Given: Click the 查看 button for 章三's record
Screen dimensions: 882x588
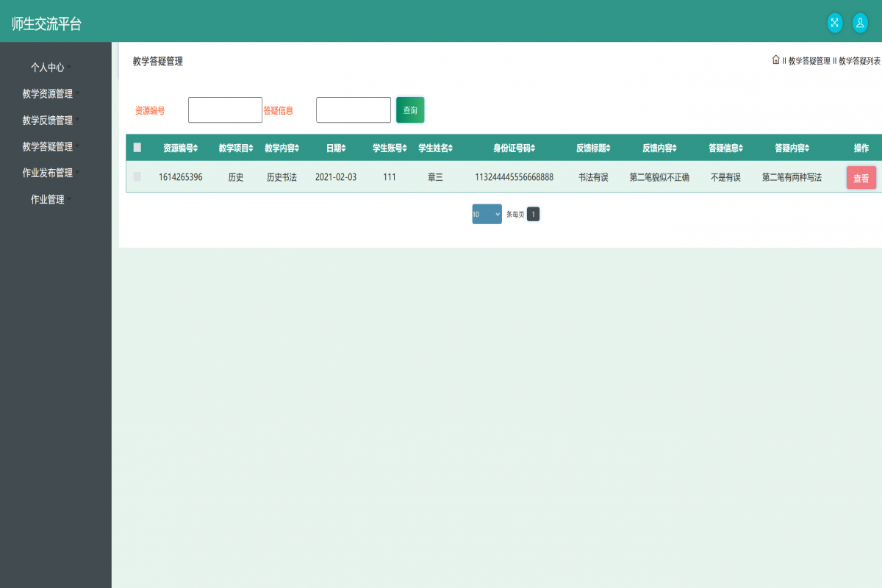Looking at the screenshot, I should [861, 177].
